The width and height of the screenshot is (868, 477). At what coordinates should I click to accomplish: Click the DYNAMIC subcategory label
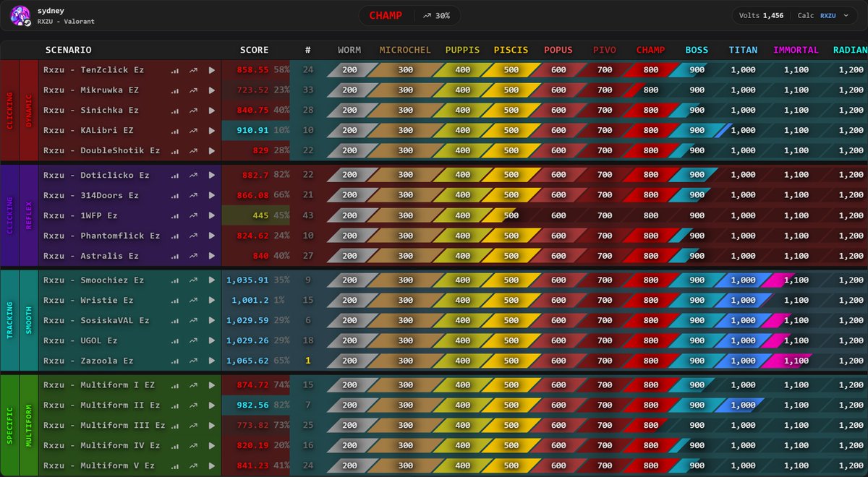(29, 111)
